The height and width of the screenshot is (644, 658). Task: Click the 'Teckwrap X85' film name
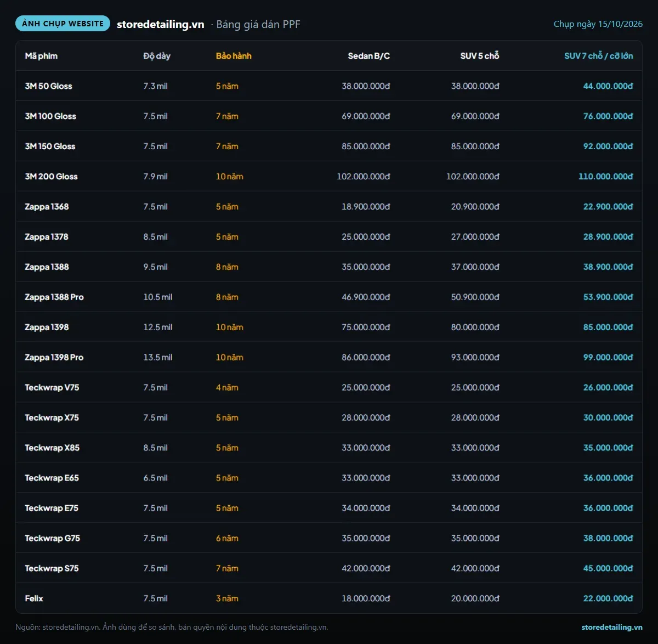[x=52, y=448]
